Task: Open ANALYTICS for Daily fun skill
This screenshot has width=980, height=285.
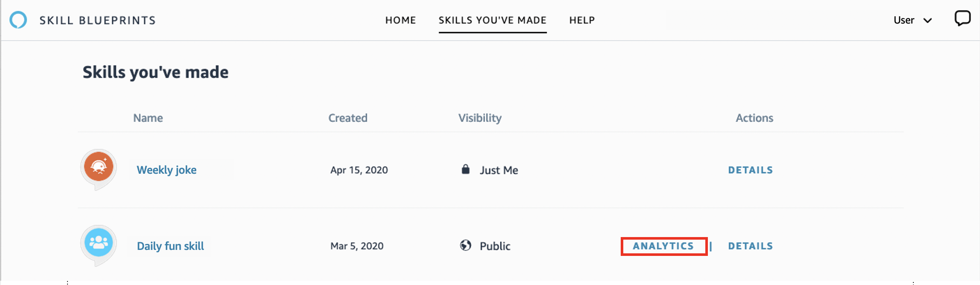Action: [663, 246]
